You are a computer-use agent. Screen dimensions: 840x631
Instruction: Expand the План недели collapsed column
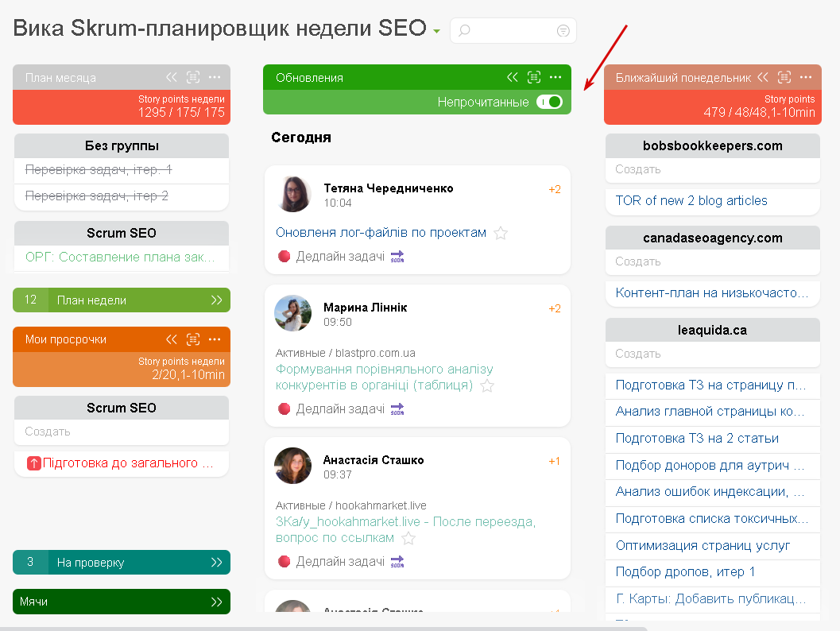point(216,300)
